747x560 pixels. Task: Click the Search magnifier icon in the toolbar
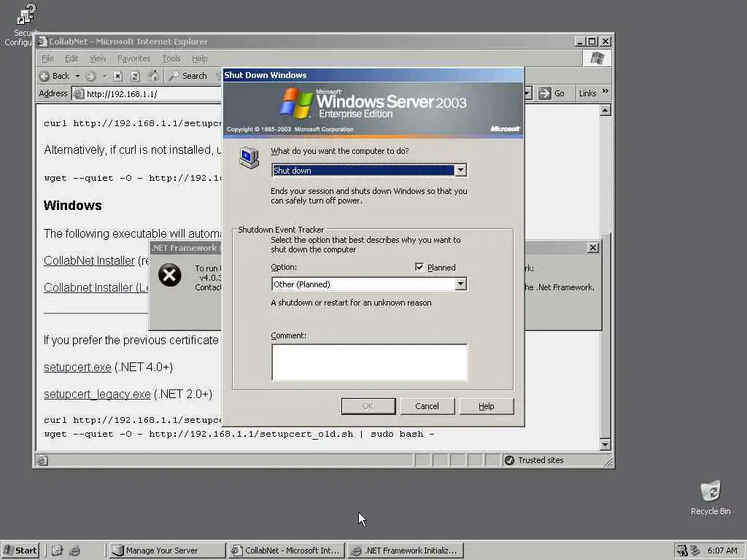174,76
